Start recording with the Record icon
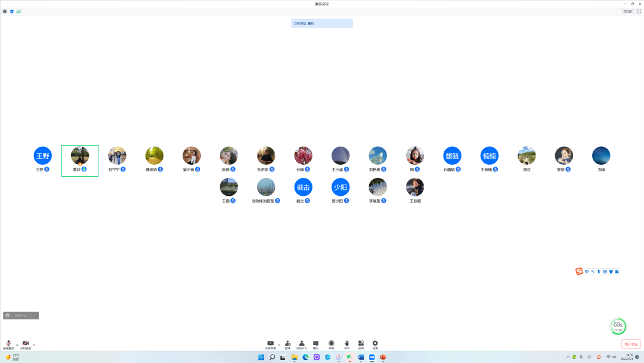644x363 pixels. pos(332,344)
